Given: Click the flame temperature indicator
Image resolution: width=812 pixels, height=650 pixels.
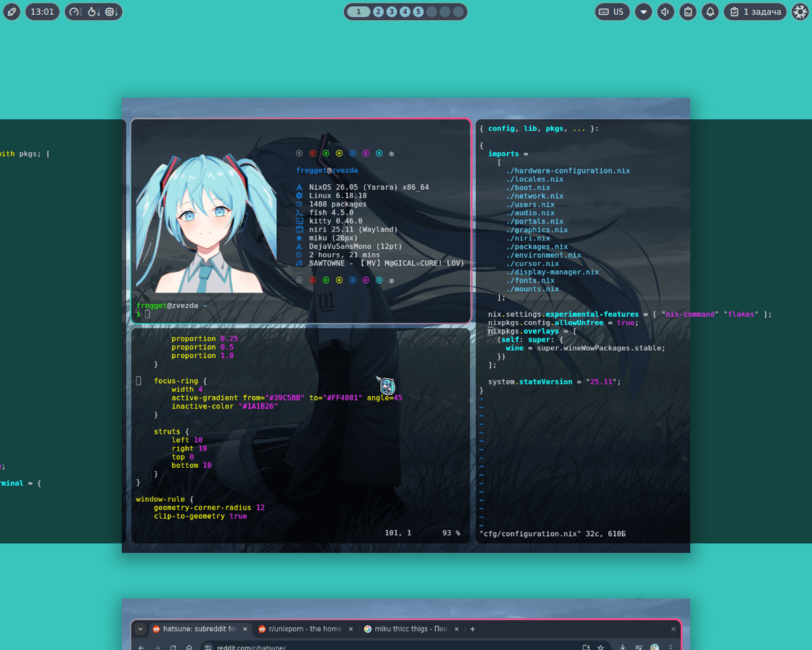Looking at the screenshot, I should coord(93,12).
